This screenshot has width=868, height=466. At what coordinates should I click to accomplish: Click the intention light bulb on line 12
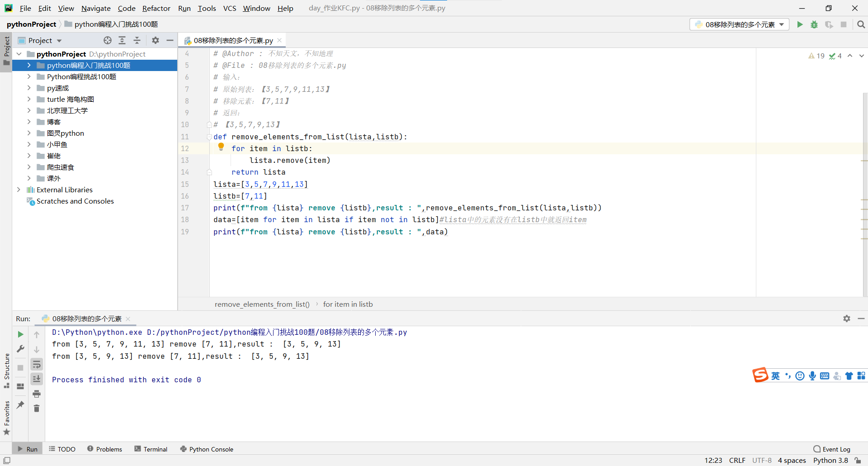221,147
